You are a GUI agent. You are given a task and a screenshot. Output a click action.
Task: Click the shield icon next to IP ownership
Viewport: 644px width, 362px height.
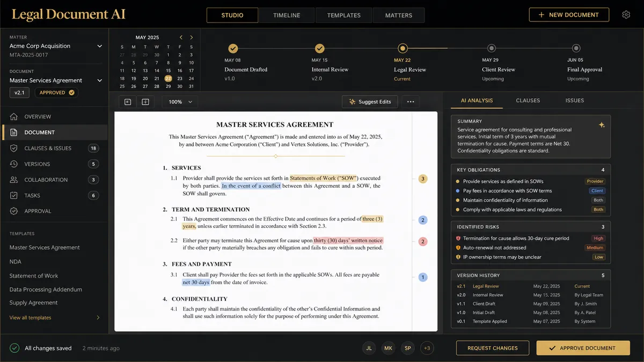point(458,257)
